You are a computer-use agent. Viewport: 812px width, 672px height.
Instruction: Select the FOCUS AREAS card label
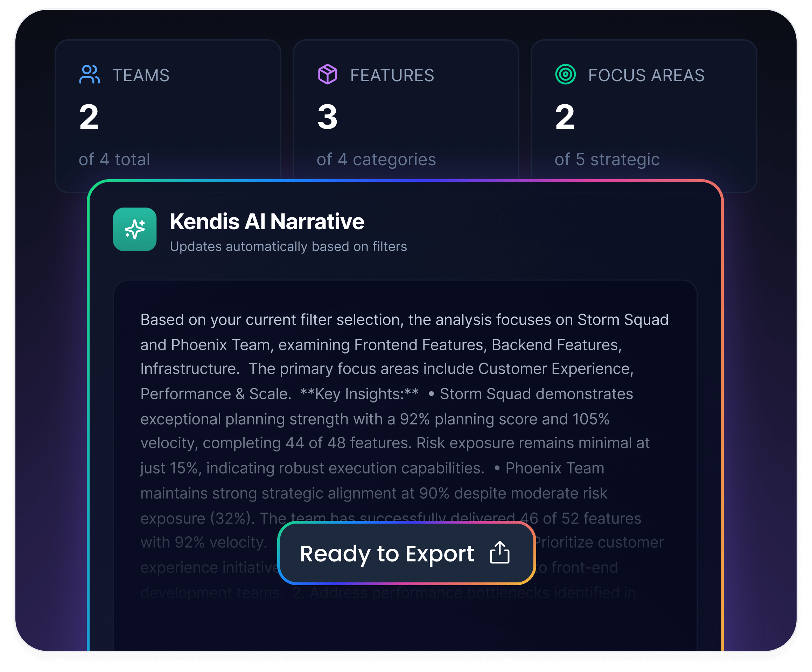[x=646, y=75]
